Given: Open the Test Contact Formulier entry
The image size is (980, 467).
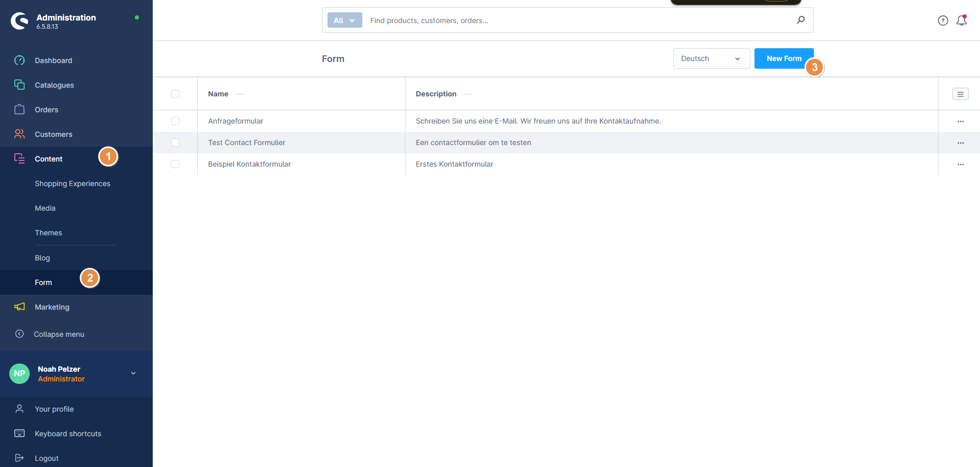Looking at the screenshot, I should pyautogui.click(x=247, y=143).
